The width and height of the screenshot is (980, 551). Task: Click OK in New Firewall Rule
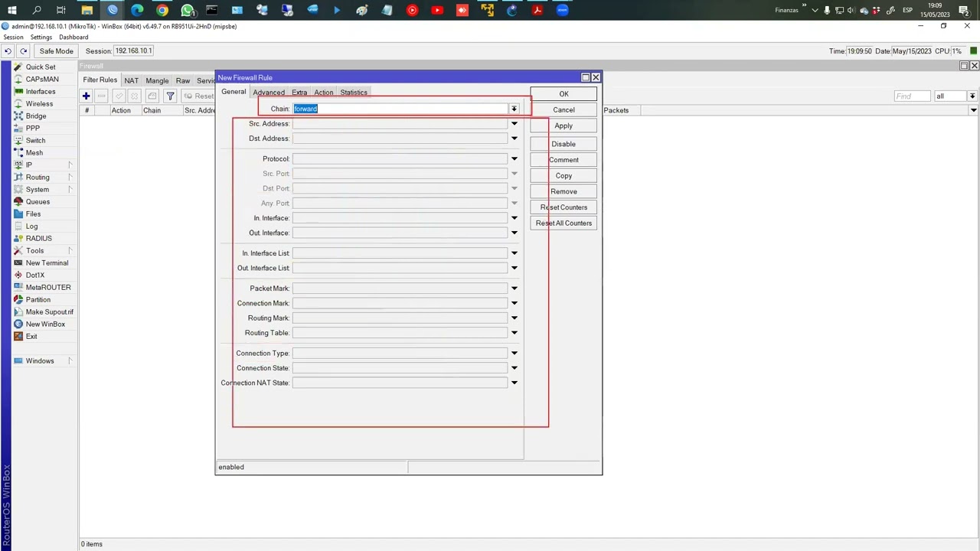(x=563, y=94)
